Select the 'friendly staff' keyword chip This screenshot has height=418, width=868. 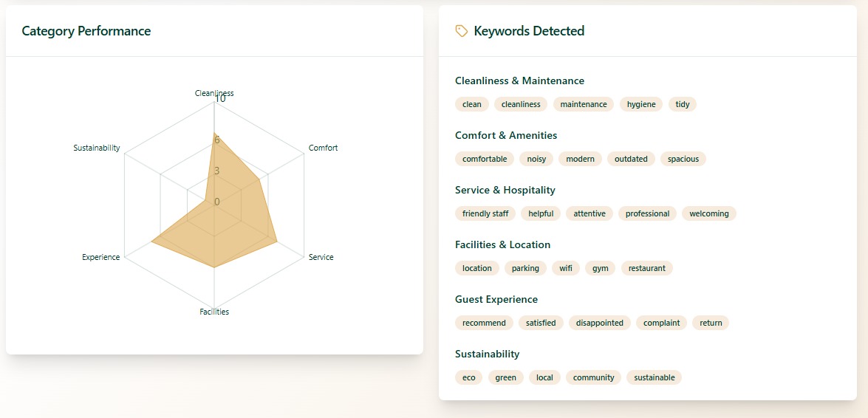(485, 213)
